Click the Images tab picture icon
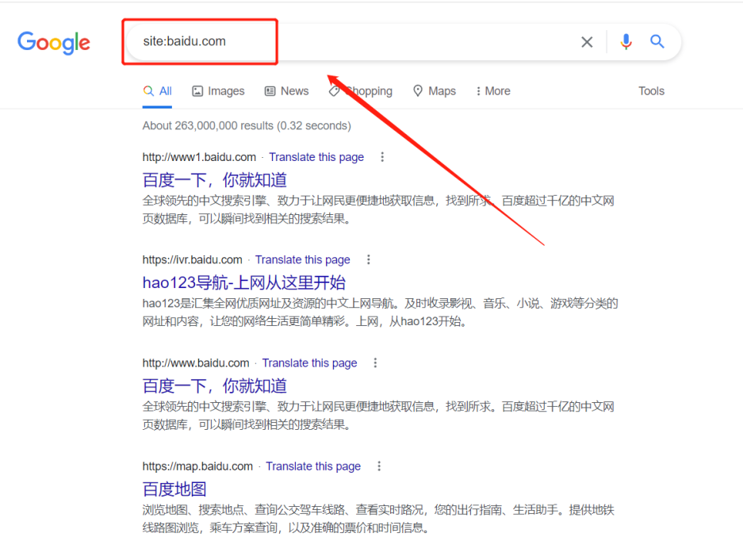743x560 pixels. tap(197, 91)
